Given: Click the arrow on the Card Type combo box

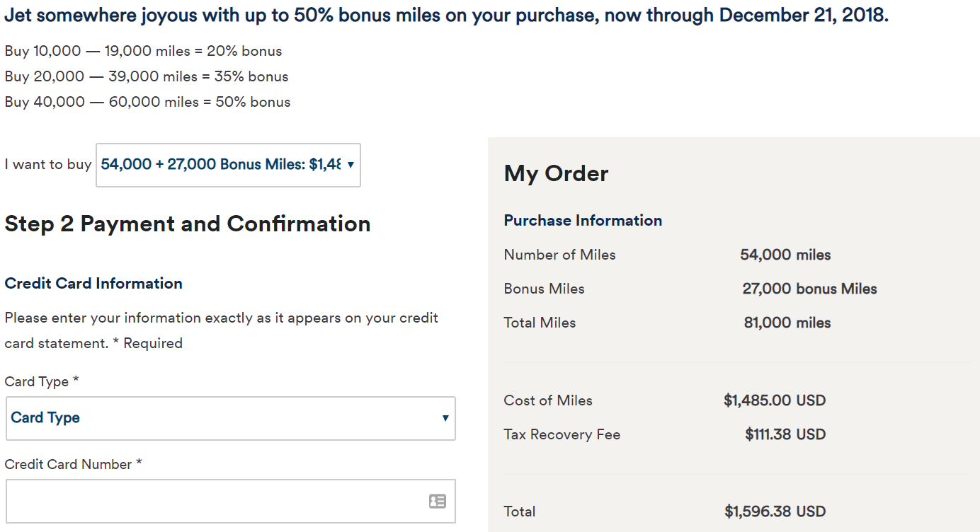Looking at the screenshot, I should tap(445, 418).
